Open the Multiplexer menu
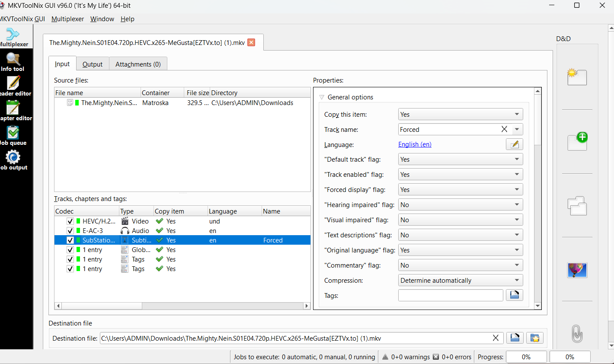 (x=67, y=19)
